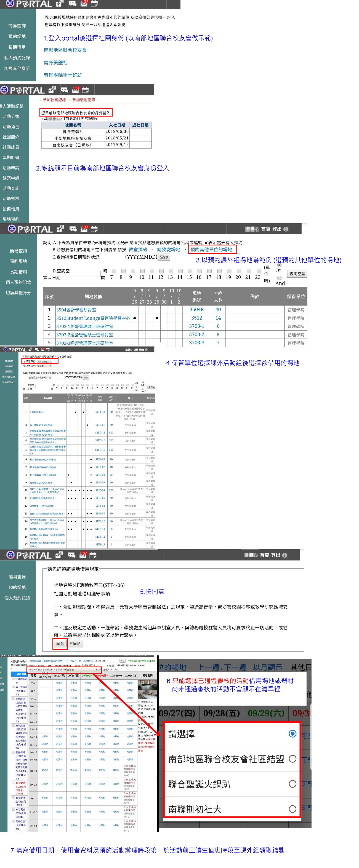Click the 同意 button
Screen dimensions: 359x868
[60, 643]
